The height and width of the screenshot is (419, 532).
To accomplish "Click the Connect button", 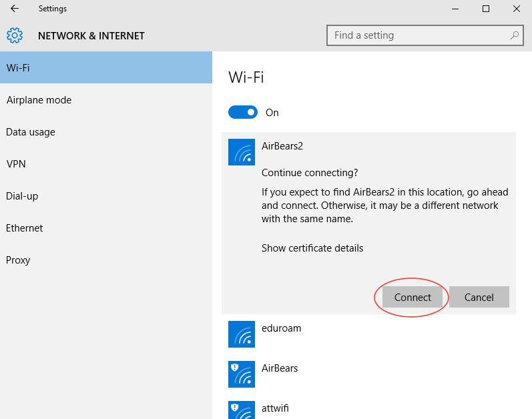I will pos(413,297).
